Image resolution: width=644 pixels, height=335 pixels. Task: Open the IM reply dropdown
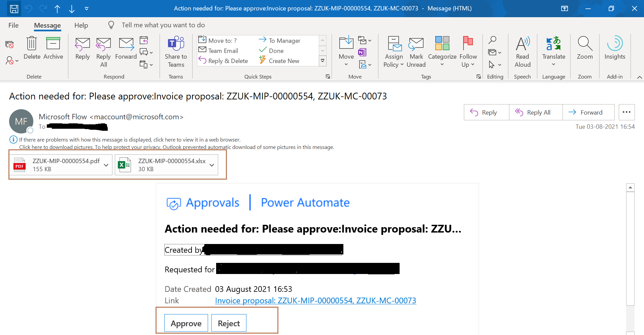(x=146, y=52)
